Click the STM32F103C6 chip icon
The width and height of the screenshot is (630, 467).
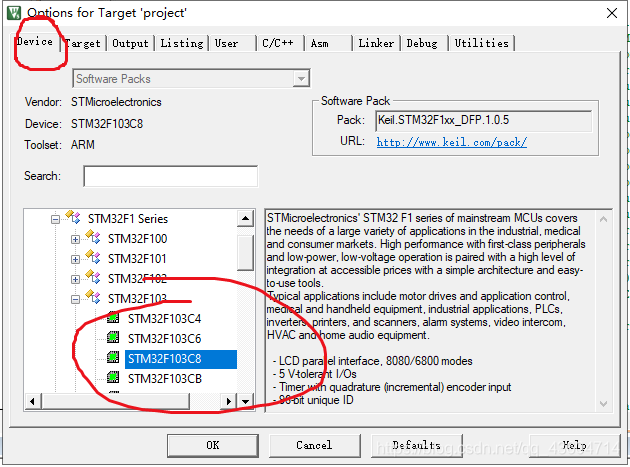pos(113,337)
